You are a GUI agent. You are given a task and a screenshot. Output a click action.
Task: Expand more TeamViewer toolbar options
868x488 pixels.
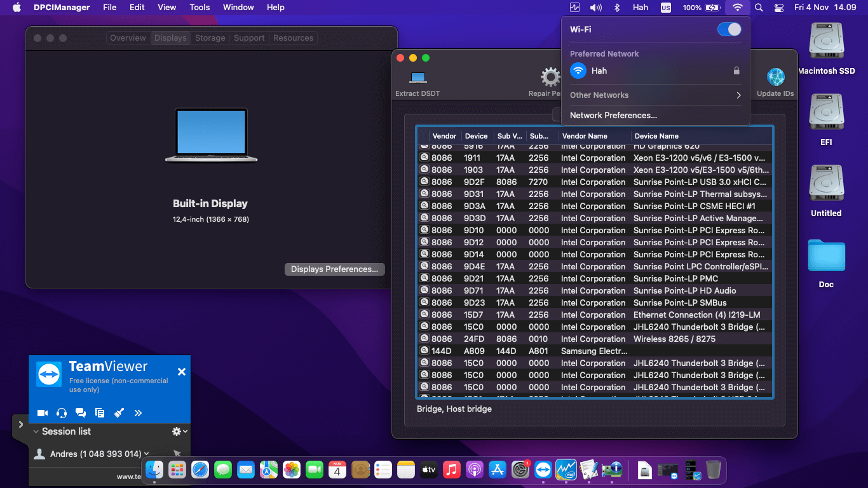pyautogui.click(x=138, y=413)
